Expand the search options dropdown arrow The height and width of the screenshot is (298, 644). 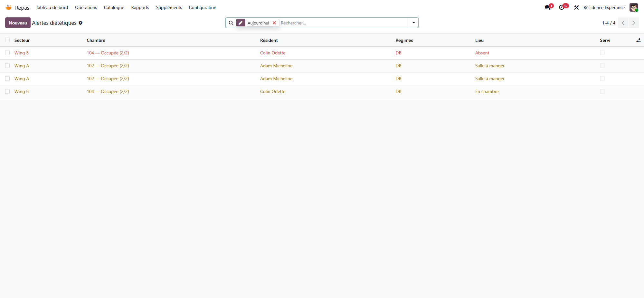click(414, 23)
